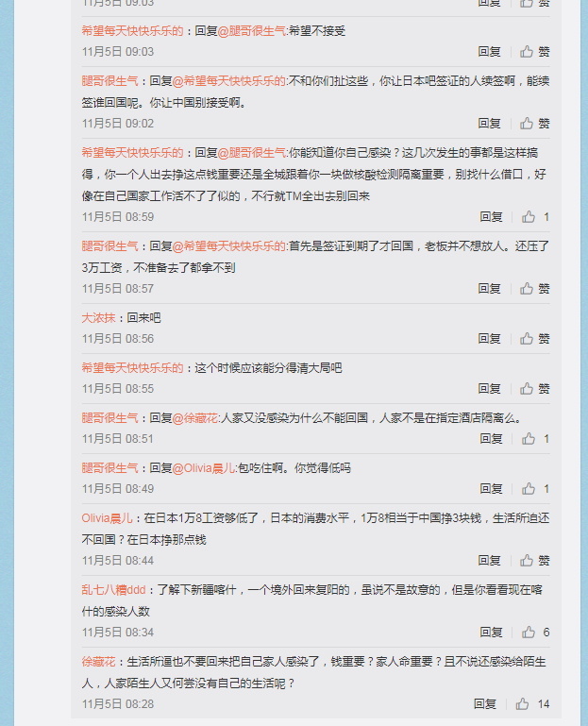This screenshot has width=588, height=726.
Task: Click the timestamp 11月5日 08:51
Action: [118, 438]
